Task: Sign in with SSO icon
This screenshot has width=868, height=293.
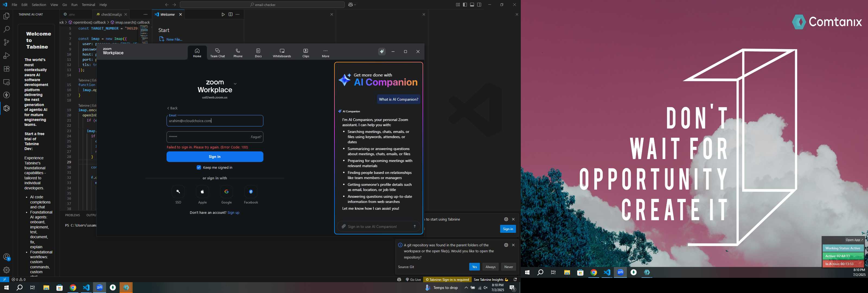Action: pyautogui.click(x=178, y=192)
